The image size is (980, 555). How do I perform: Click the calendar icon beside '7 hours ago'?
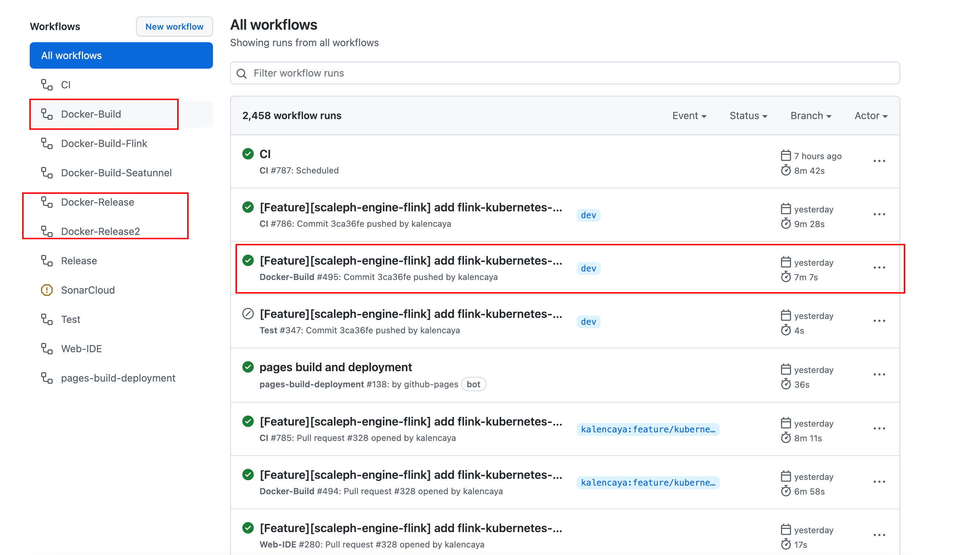786,155
